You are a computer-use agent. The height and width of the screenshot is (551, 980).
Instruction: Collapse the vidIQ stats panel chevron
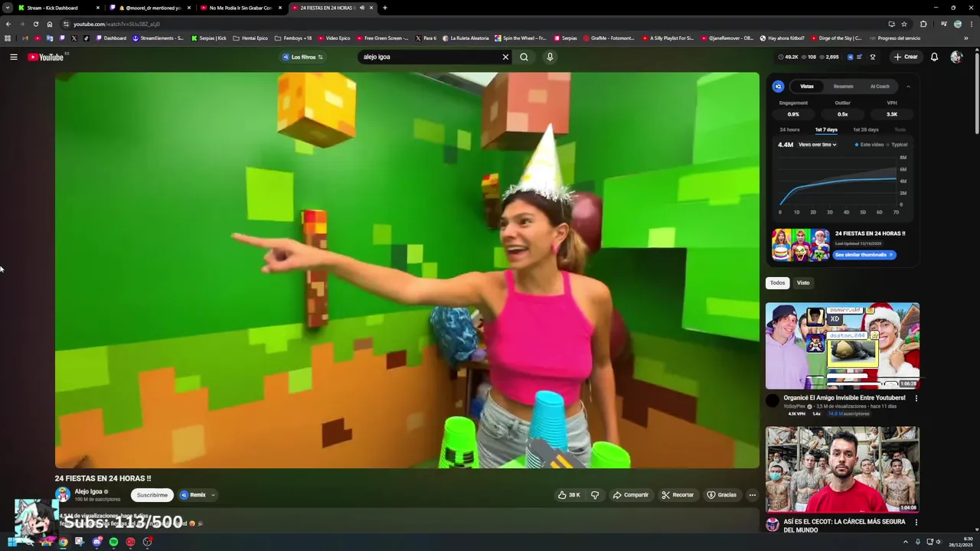point(909,86)
